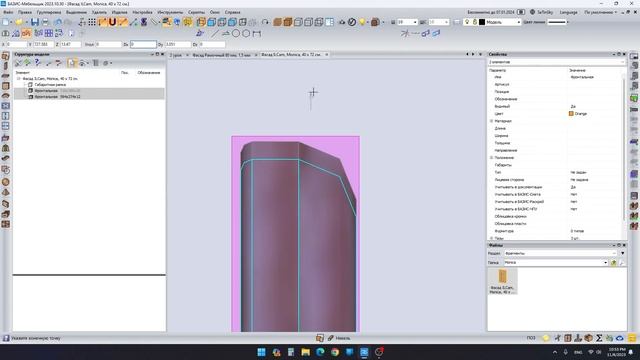
Task: Click the vertical columns icon in the Structure panel
Action: (x=96, y=63)
